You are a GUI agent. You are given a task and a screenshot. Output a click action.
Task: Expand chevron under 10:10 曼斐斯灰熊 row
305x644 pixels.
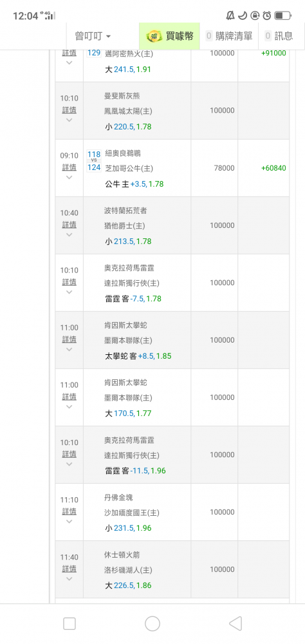pos(69,120)
